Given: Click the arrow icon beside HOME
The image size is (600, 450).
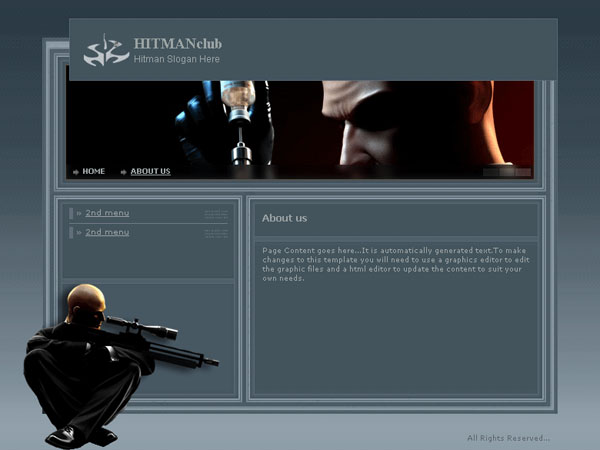Looking at the screenshot, I should 76,172.
